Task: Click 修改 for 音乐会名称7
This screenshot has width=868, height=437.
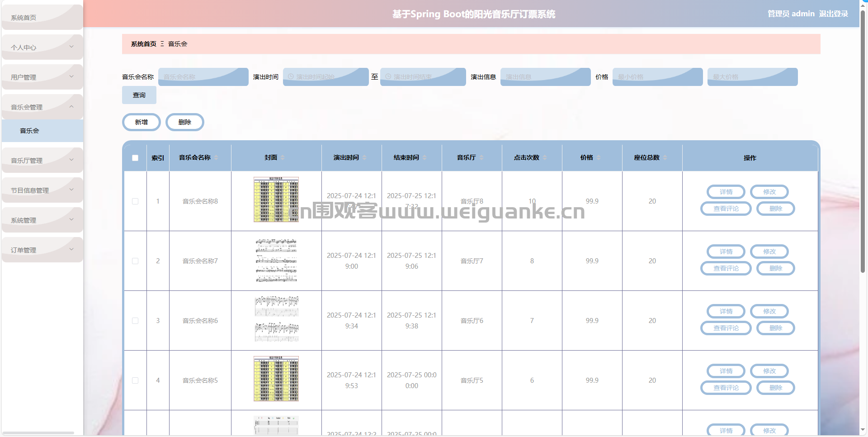Action: pyautogui.click(x=769, y=252)
